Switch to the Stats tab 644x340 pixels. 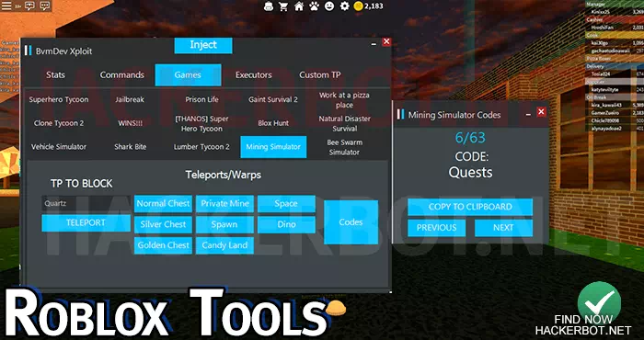(x=55, y=75)
